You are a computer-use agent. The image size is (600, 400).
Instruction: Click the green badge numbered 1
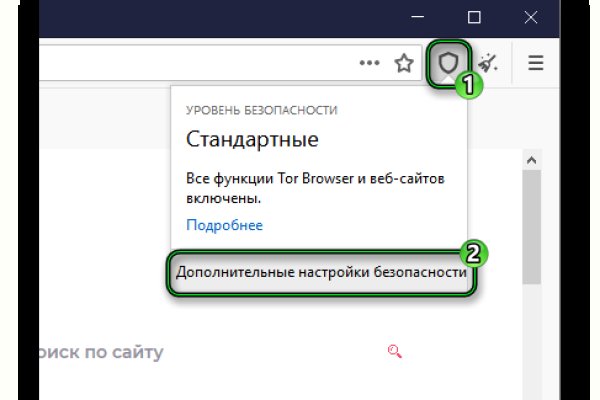[x=468, y=86]
